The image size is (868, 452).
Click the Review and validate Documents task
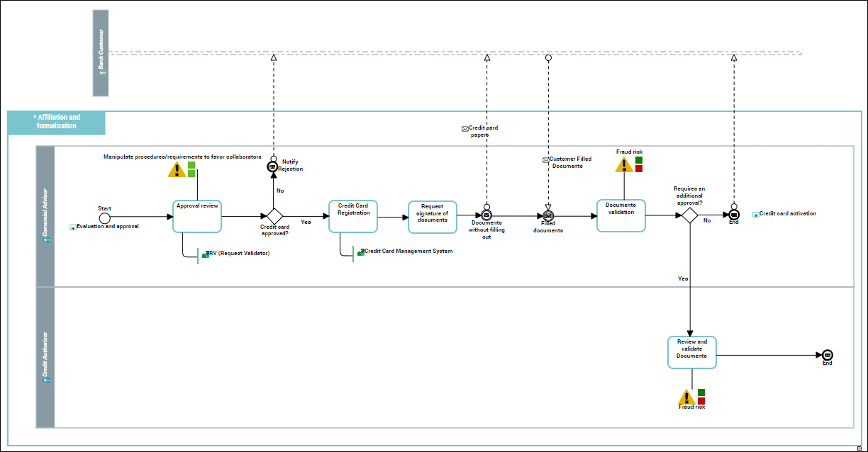point(692,352)
